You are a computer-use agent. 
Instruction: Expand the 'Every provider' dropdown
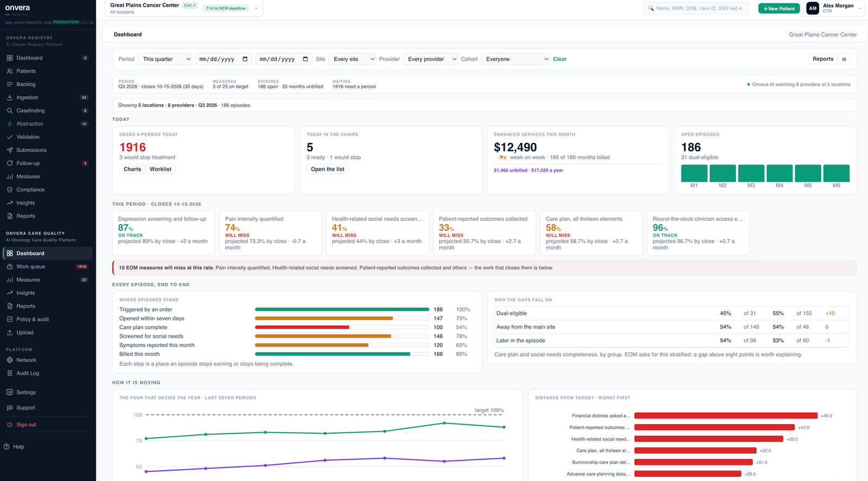point(431,59)
